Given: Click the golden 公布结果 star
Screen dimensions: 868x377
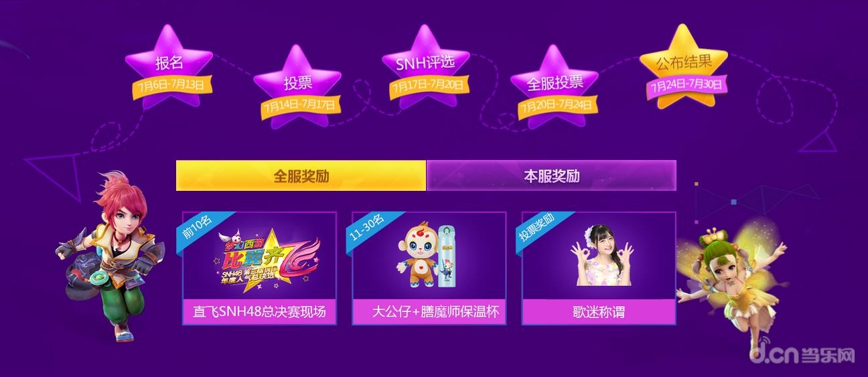Looking at the screenshot, I should click(x=683, y=66).
